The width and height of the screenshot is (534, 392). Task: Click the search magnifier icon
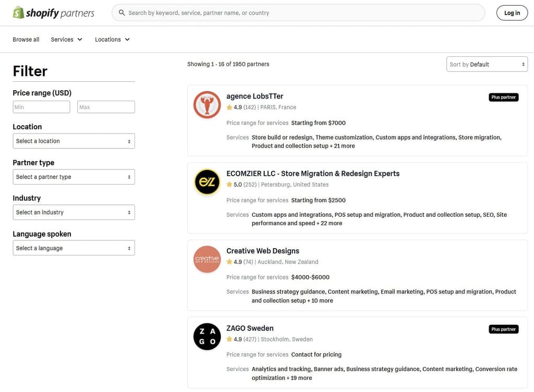click(122, 13)
